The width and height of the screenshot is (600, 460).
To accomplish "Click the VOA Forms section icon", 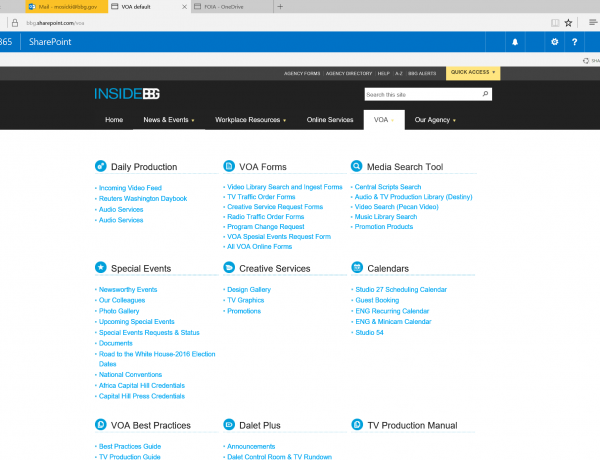I will click(x=229, y=166).
